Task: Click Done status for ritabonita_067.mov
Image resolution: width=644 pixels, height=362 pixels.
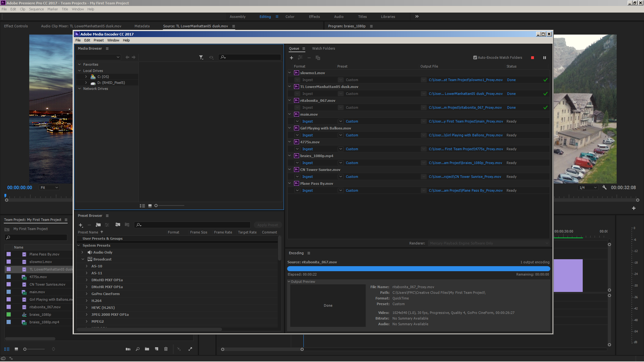Action: (511, 108)
